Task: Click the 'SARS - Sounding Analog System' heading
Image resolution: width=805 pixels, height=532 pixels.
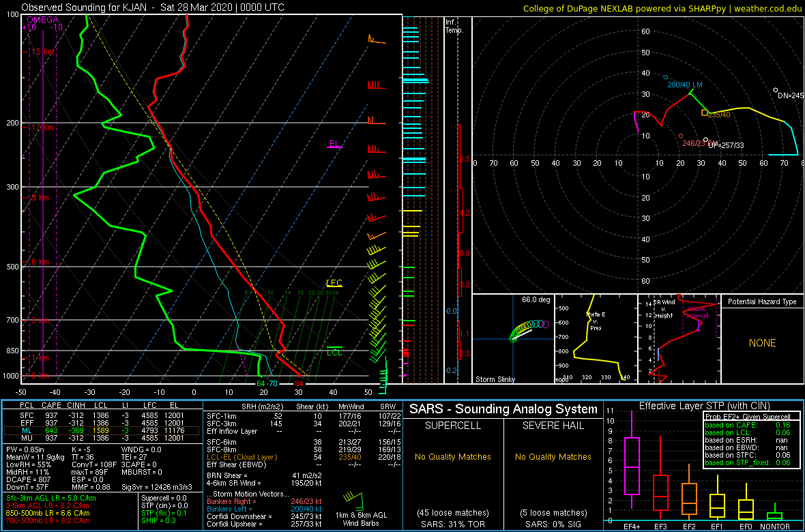Action: pos(503,409)
